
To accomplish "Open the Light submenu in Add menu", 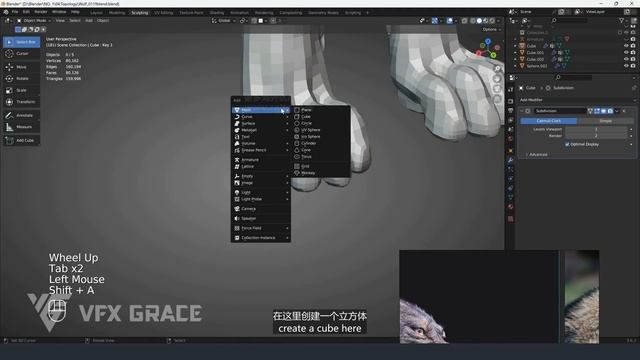I will coord(261,192).
